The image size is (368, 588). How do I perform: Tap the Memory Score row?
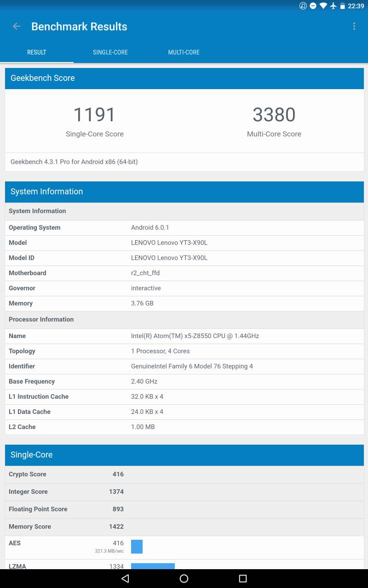tap(184, 527)
